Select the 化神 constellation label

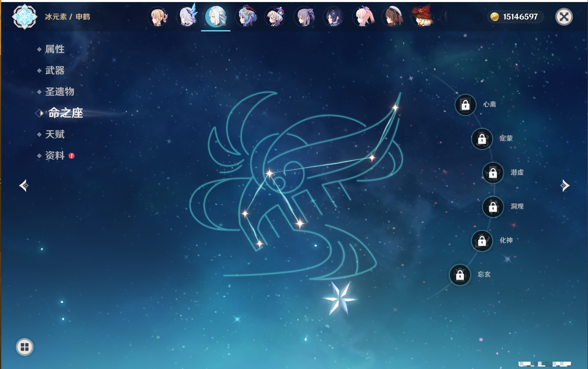tap(506, 240)
